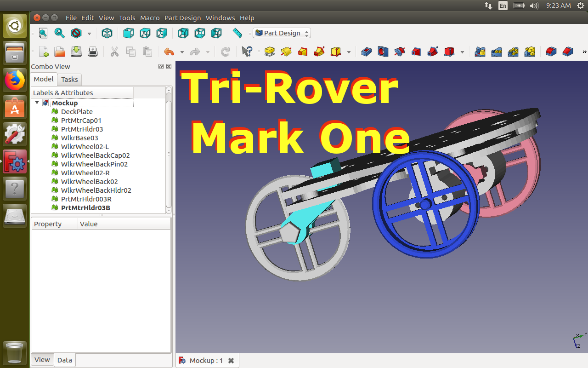Collapse the Mockup tree node
Screen dimensions: 588x368
37,103
